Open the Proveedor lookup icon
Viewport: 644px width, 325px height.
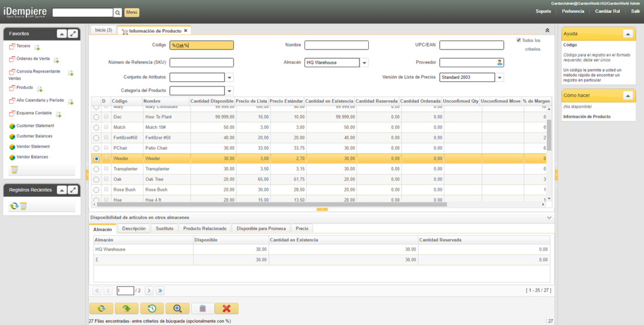[x=499, y=63]
